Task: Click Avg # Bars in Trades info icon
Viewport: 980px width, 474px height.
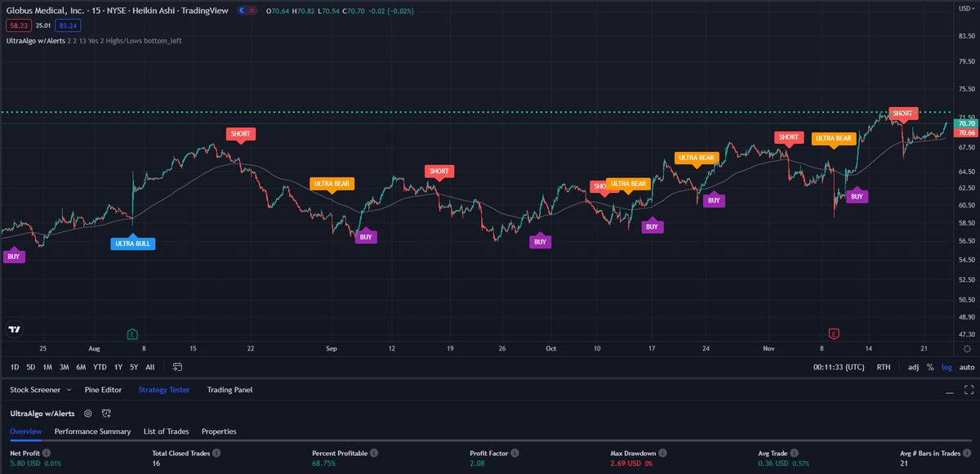Action: pyautogui.click(x=965, y=452)
